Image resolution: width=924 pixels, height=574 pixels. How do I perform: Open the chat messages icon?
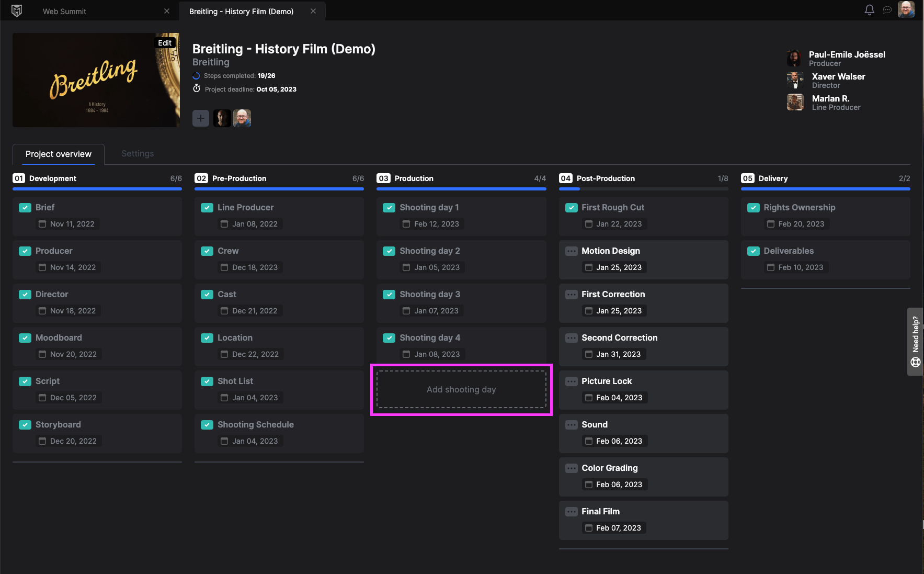point(887,10)
